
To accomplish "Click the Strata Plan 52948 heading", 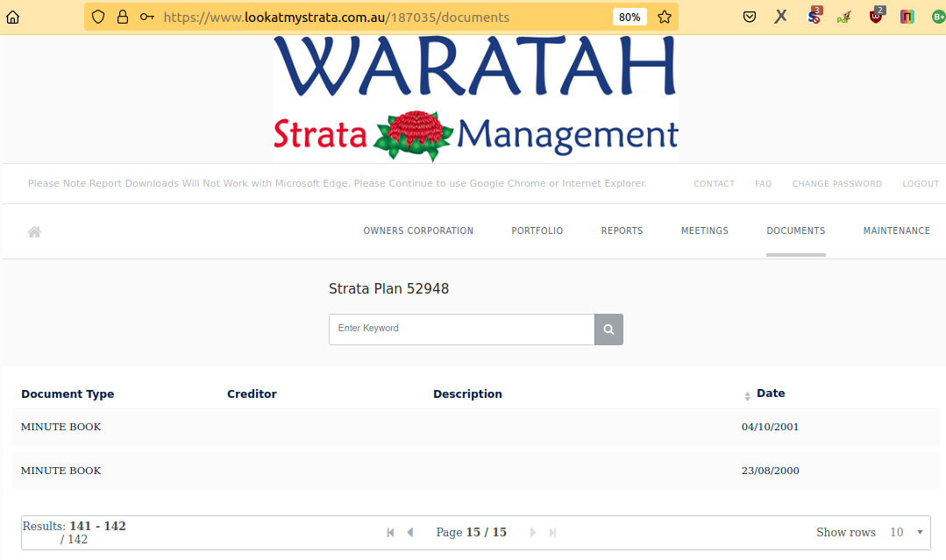I will pyautogui.click(x=388, y=288).
